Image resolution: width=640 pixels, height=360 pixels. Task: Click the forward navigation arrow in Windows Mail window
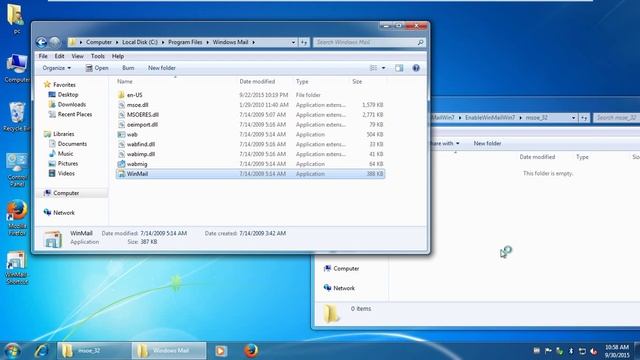[x=55, y=42]
